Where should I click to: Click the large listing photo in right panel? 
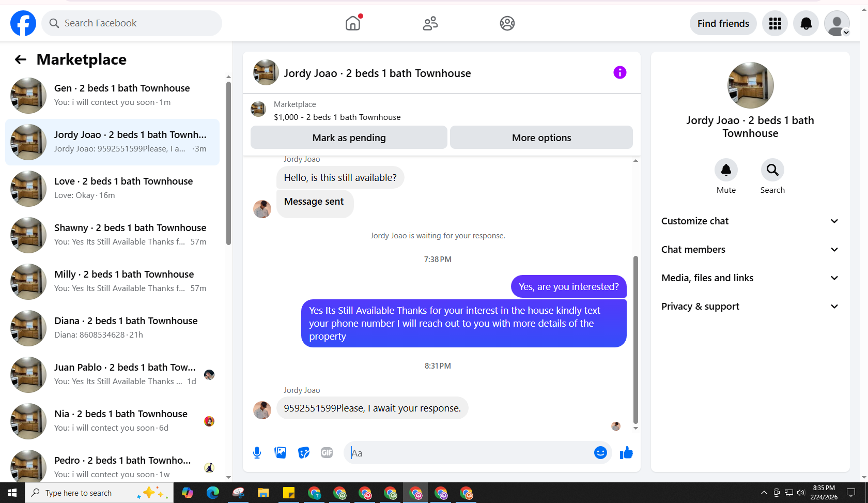point(750,85)
